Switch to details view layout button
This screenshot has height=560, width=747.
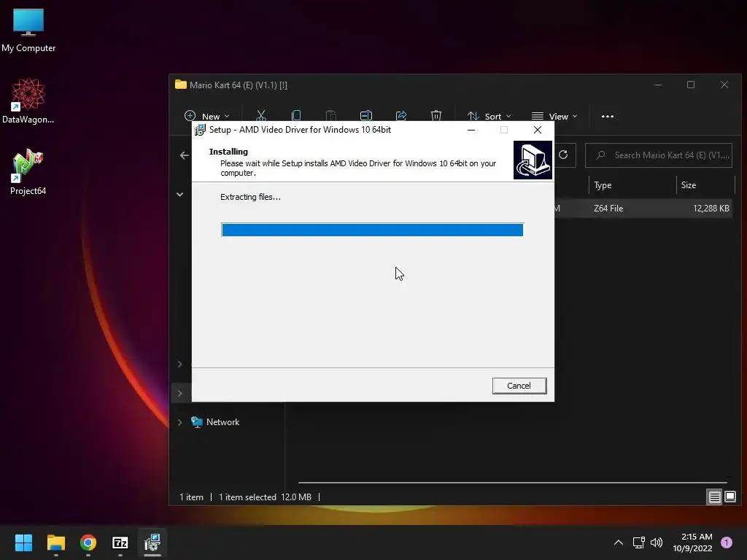(x=714, y=497)
